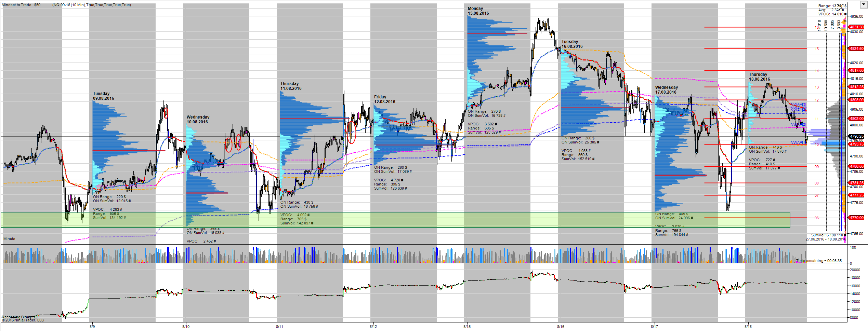Click the red level number 14
868x331 pixels.
[x=817, y=71]
